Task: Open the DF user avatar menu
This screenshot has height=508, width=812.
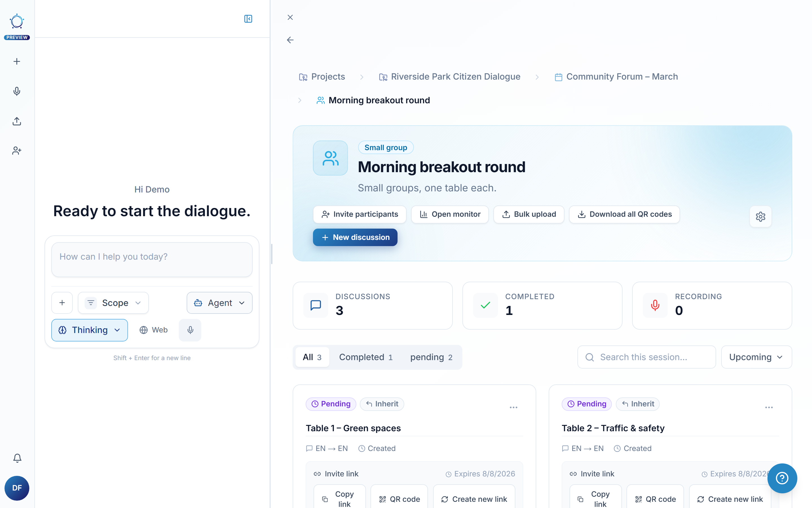Action: point(17,488)
